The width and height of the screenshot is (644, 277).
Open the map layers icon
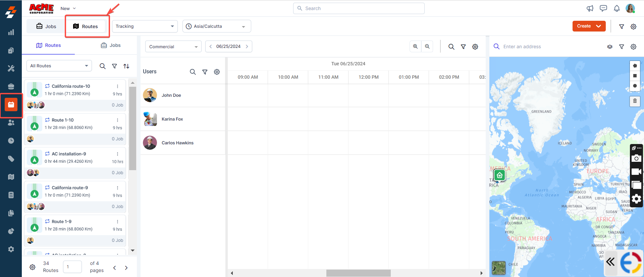tap(610, 47)
